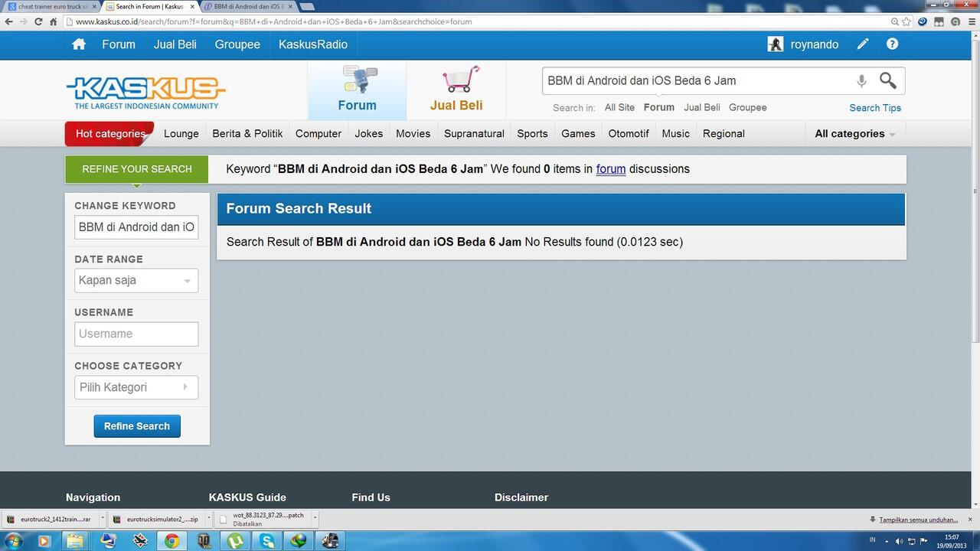Select the Computer category
Screen dimensions: 980x551
[x=318, y=133]
